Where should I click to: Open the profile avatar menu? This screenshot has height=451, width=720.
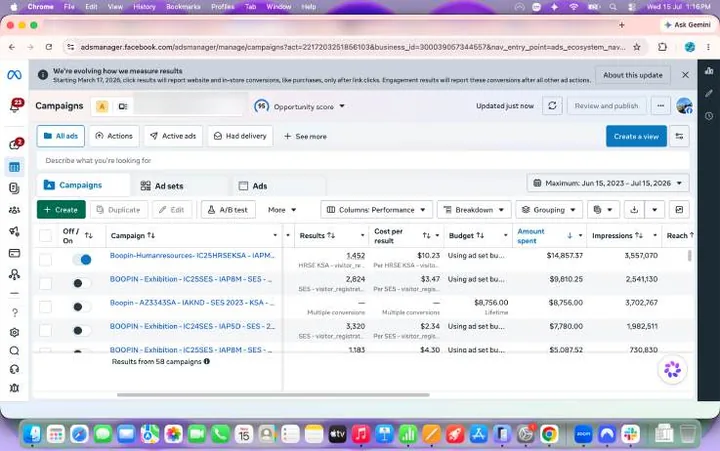coord(684,106)
